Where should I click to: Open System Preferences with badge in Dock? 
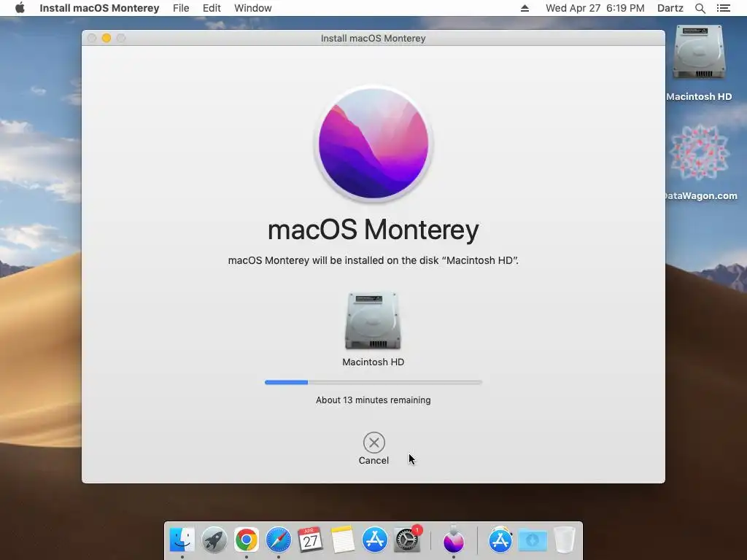[x=407, y=540]
